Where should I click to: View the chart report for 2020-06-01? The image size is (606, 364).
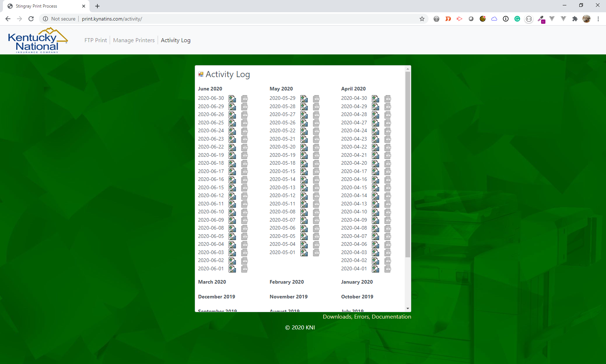coord(232,269)
